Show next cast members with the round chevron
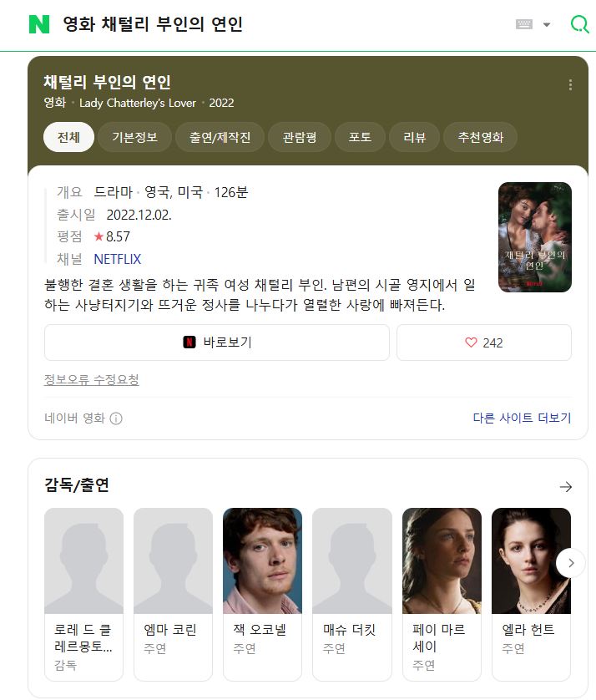596x700 pixels. pyautogui.click(x=571, y=563)
